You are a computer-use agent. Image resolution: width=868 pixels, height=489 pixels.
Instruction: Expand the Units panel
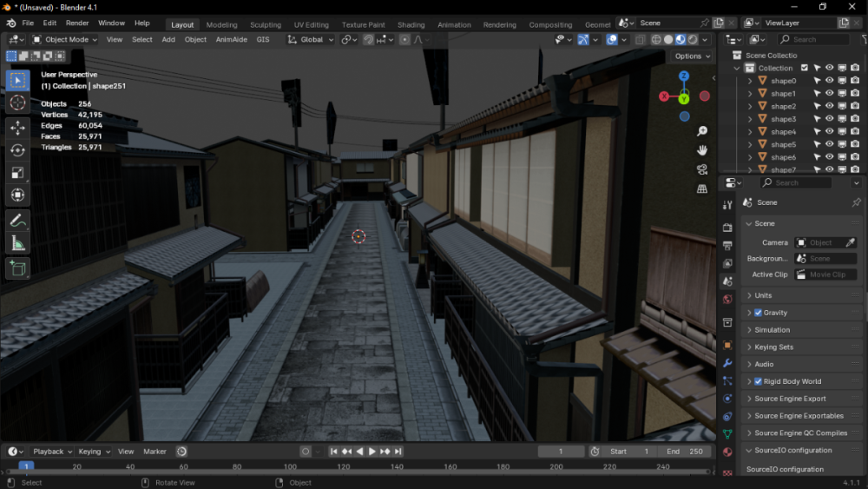tap(763, 295)
